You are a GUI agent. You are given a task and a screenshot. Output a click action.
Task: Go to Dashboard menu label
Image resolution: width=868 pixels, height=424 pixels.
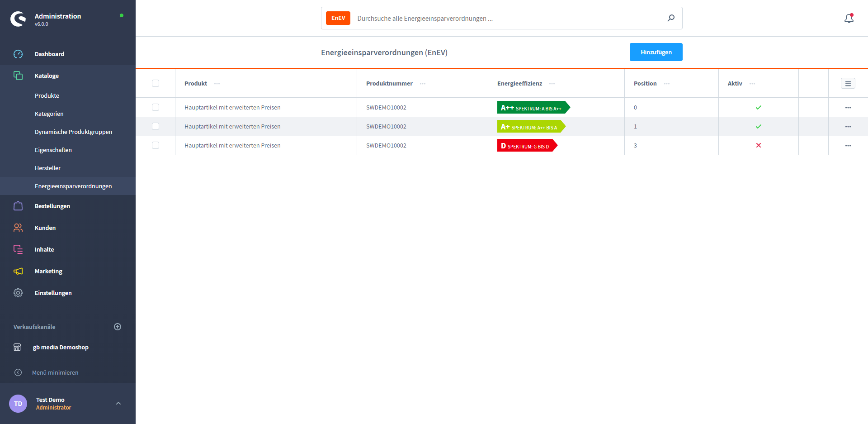[49, 54]
